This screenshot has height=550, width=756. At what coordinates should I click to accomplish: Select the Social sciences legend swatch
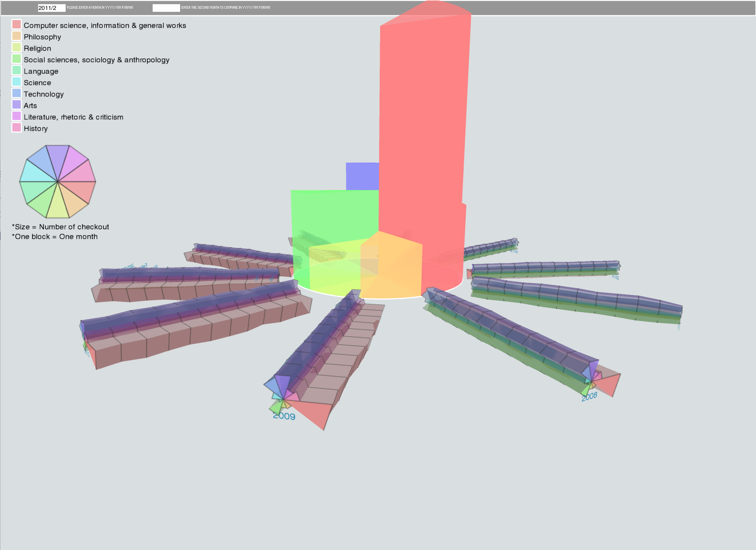(16, 59)
